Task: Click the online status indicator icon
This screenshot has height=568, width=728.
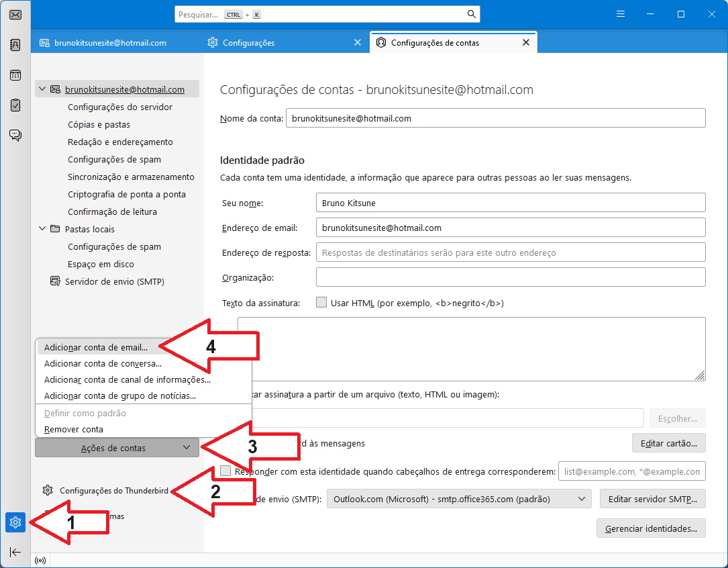Action: click(40, 561)
